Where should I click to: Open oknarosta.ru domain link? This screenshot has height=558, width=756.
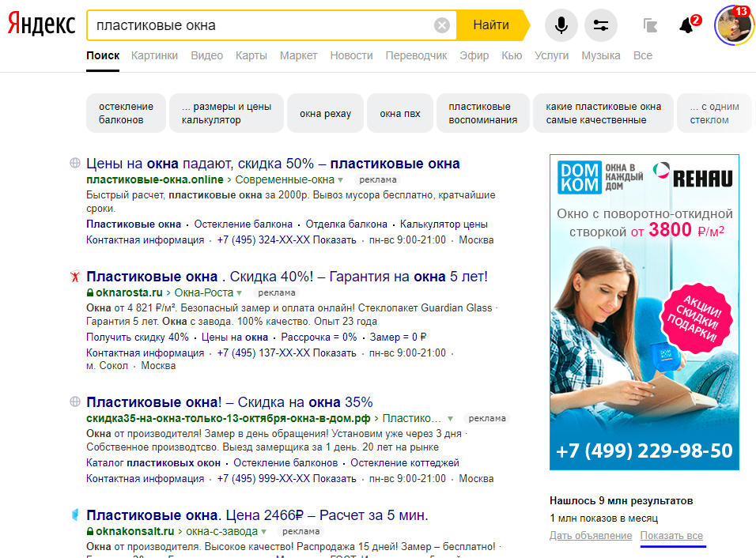[129, 292]
